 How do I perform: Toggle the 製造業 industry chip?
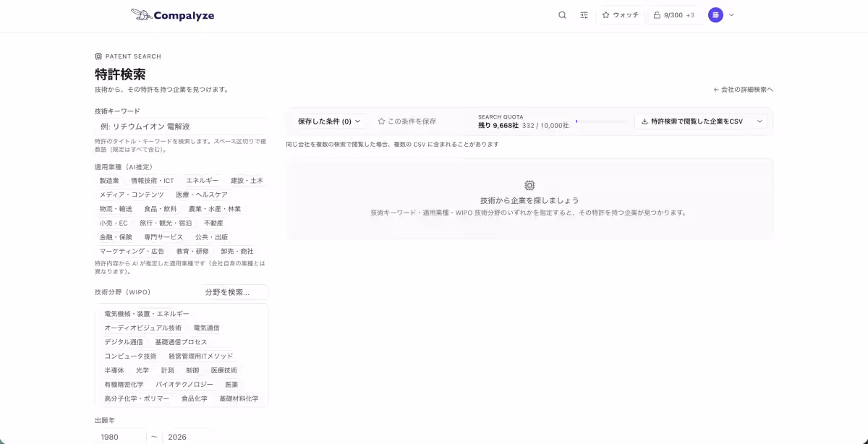pos(109,181)
